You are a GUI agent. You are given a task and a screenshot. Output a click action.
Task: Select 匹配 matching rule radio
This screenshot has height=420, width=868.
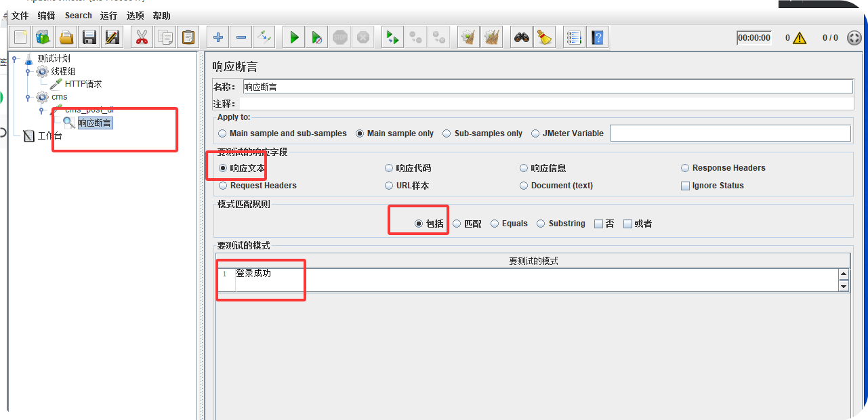[x=457, y=224]
